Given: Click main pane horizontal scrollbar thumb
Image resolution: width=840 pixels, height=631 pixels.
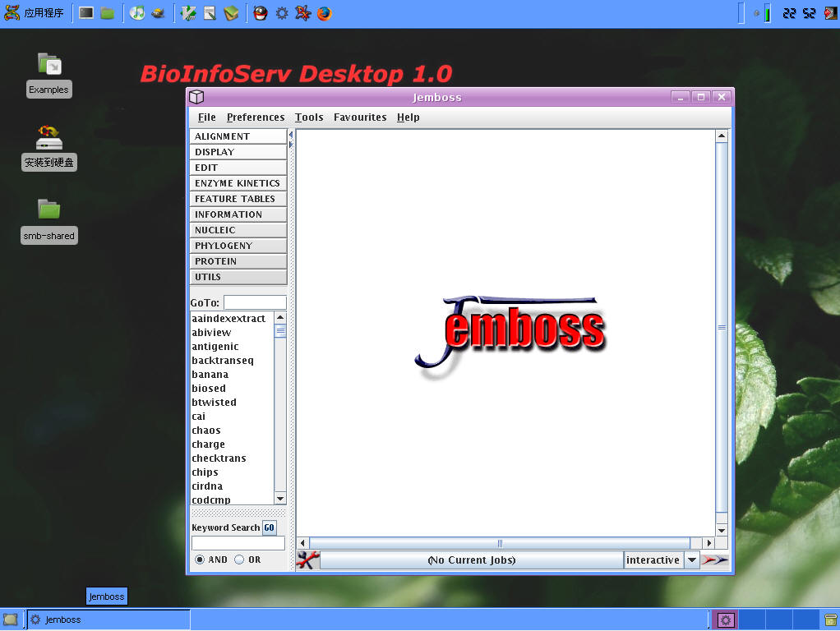Looking at the screenshot, I should coord(500,543).
